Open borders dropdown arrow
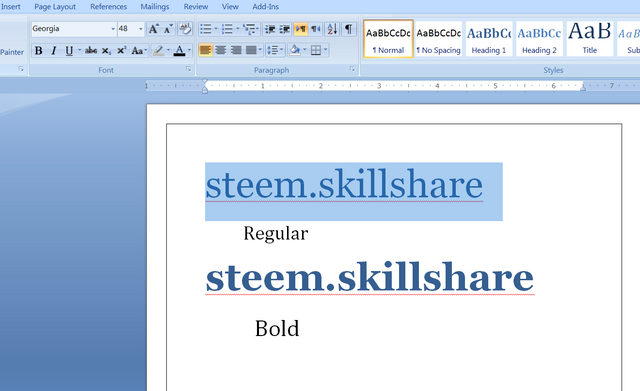Viewport: 640px width, 391px height. click(326, 50)
